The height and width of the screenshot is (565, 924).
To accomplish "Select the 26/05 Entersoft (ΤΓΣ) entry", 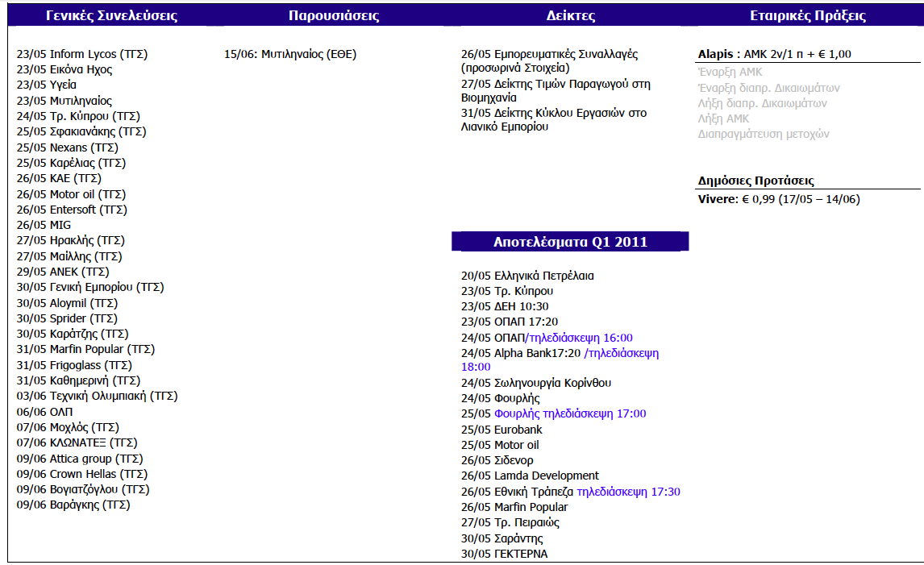I will click(x=72, y=209).
